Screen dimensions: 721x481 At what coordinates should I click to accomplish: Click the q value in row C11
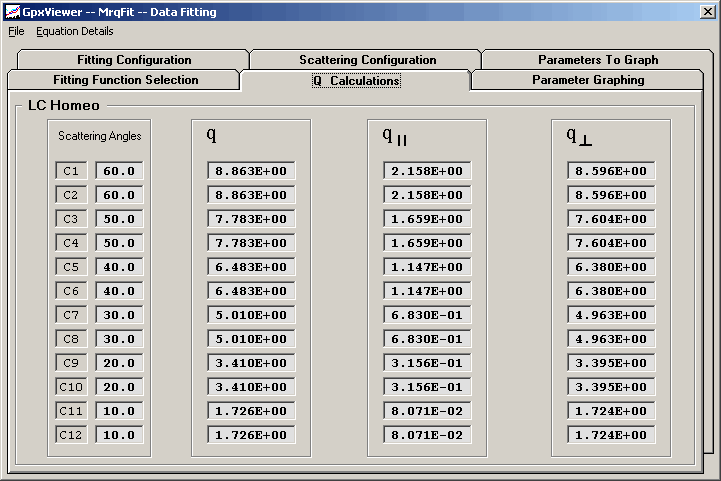pos(251,411)
